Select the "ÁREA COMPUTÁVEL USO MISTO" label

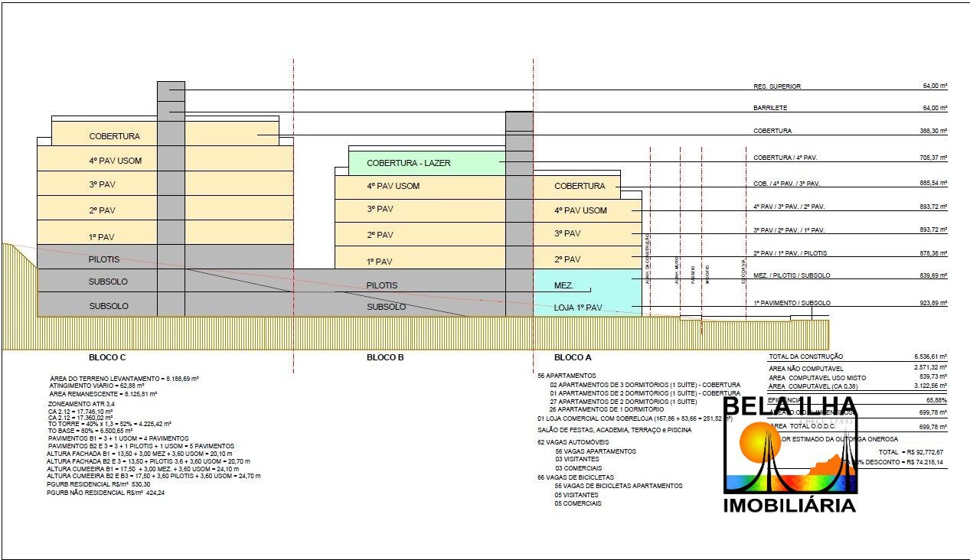tap(818, 377)
